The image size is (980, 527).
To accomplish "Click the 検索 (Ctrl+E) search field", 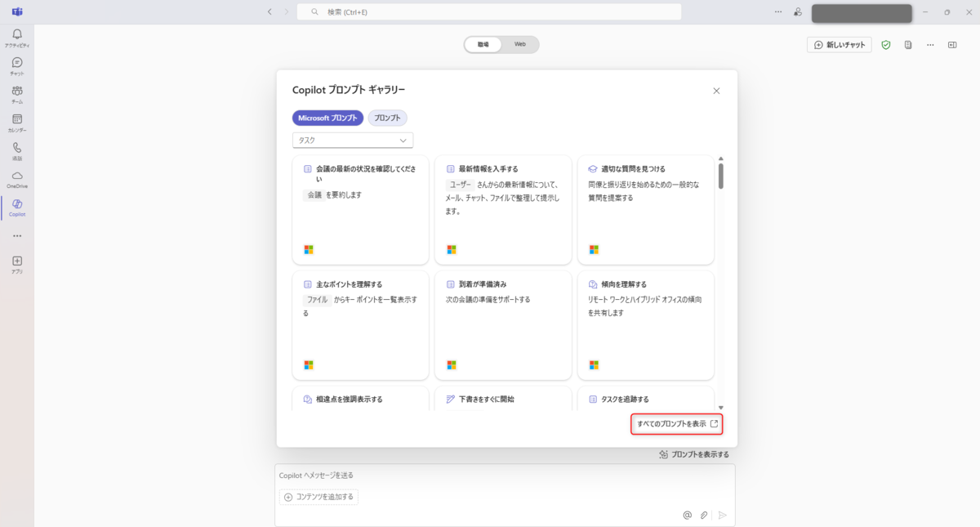I will [x=489, y=11].
